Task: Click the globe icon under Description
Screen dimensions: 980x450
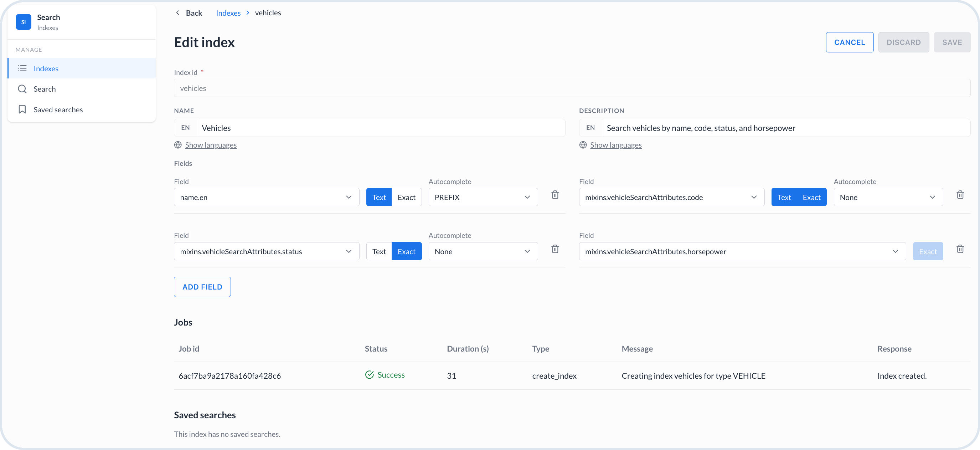Action: coord(583,145)
